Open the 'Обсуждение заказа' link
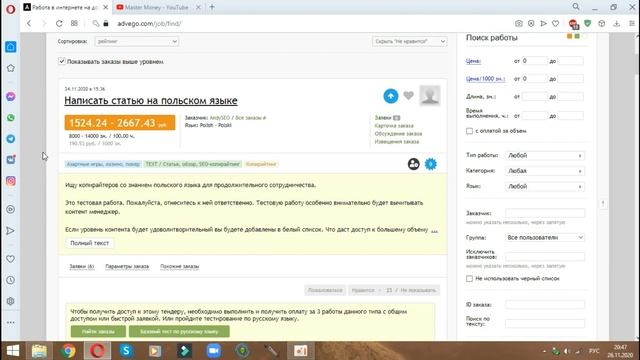 [398, 133]
